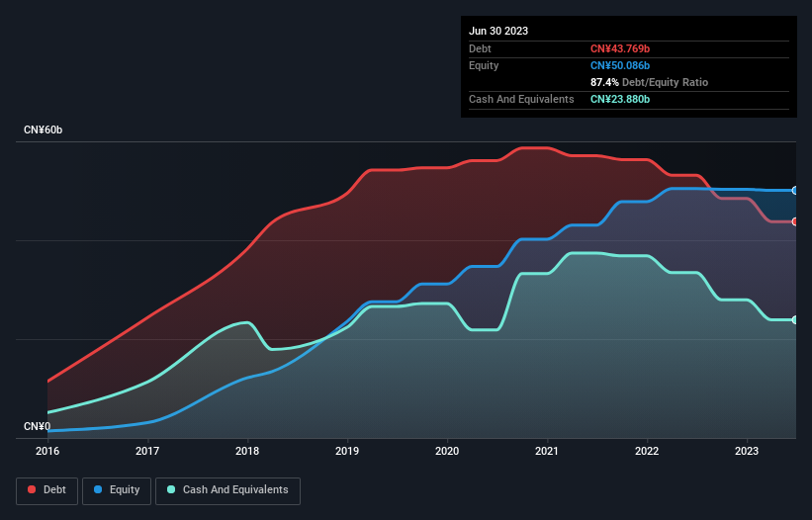This screenshot has height=520, width=812.
Task: Select the 2020 x-axis label
Action: [447, 451]
